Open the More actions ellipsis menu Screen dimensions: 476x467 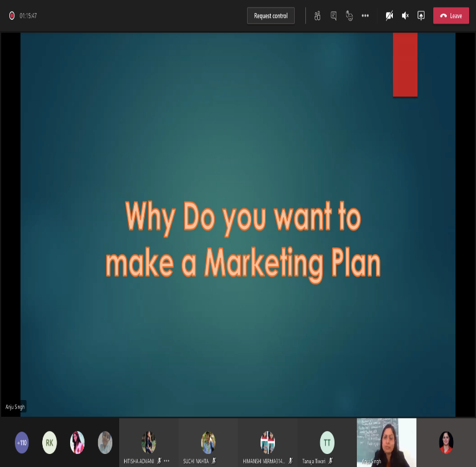point(365,16)
